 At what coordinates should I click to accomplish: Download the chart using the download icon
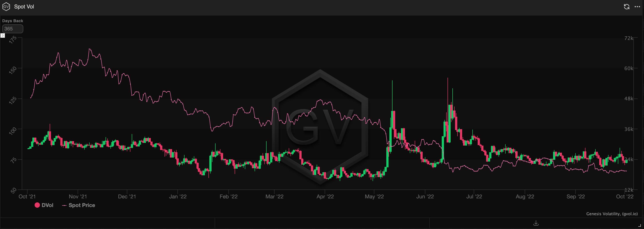536,223
